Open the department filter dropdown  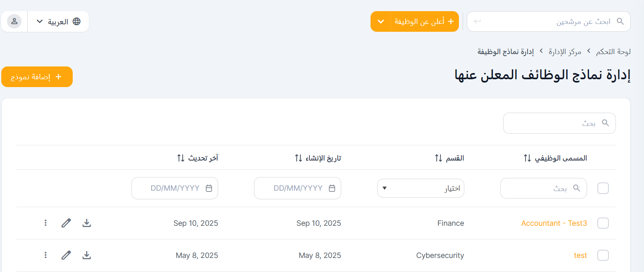421,189
